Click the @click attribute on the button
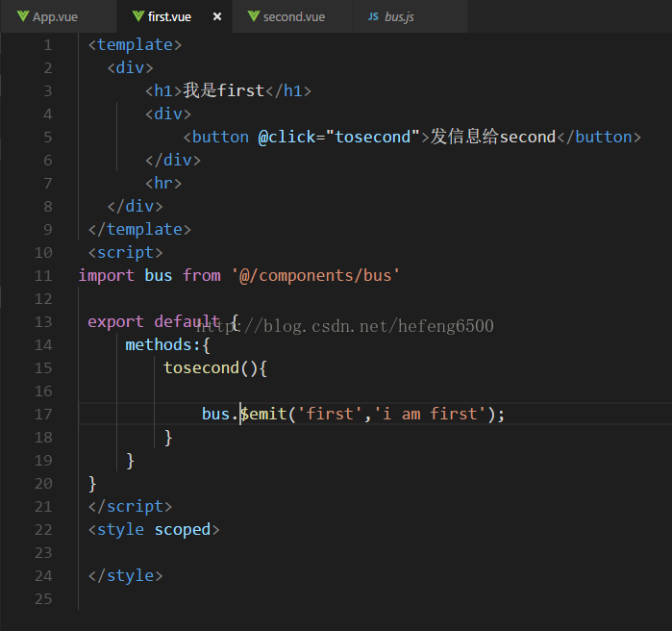 [286, 138]
